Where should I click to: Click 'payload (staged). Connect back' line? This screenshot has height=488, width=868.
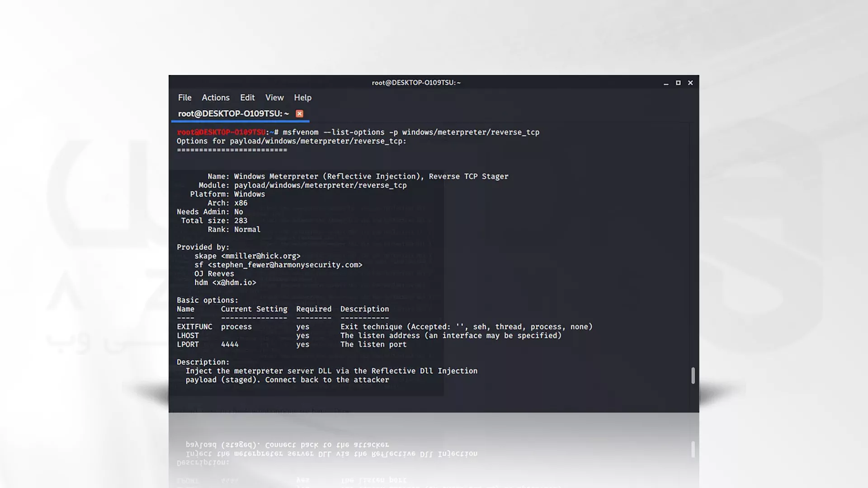coord(287,380)
